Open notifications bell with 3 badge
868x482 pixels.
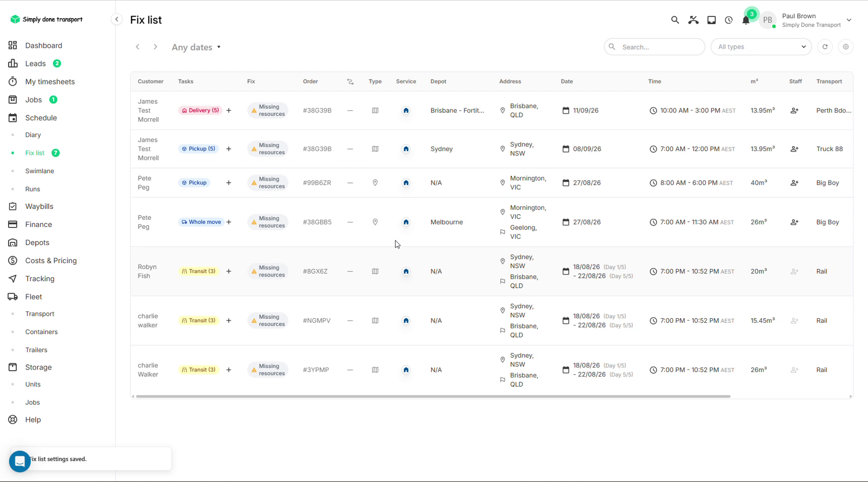[746, 20]
